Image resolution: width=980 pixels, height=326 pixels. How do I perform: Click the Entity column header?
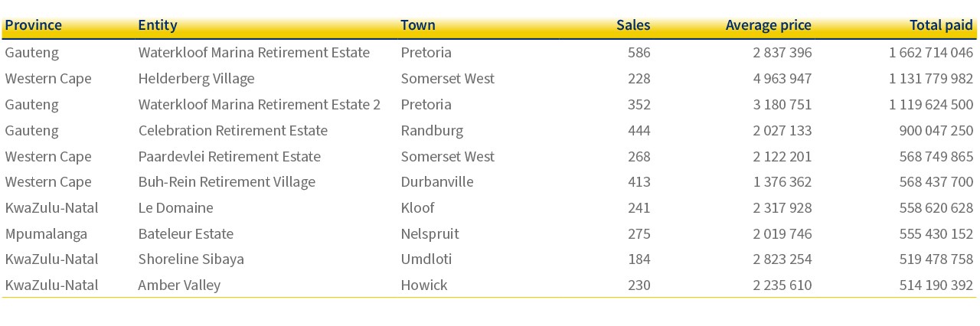(157, 25)
